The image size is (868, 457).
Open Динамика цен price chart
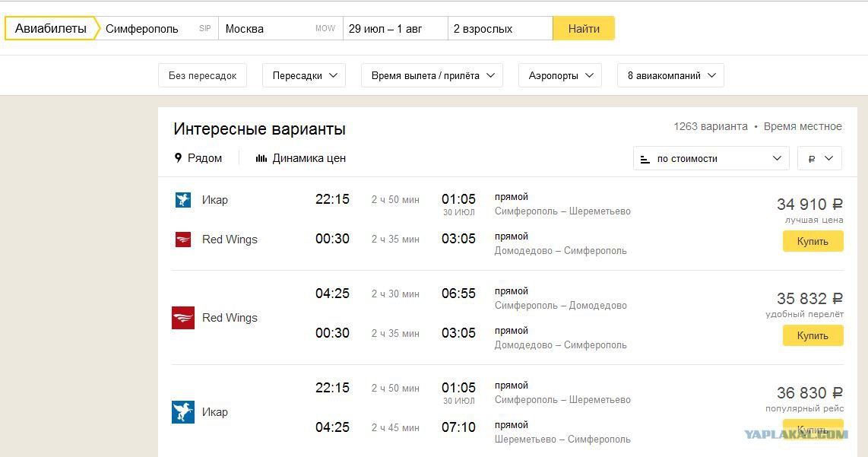click(x=300, y=158)
